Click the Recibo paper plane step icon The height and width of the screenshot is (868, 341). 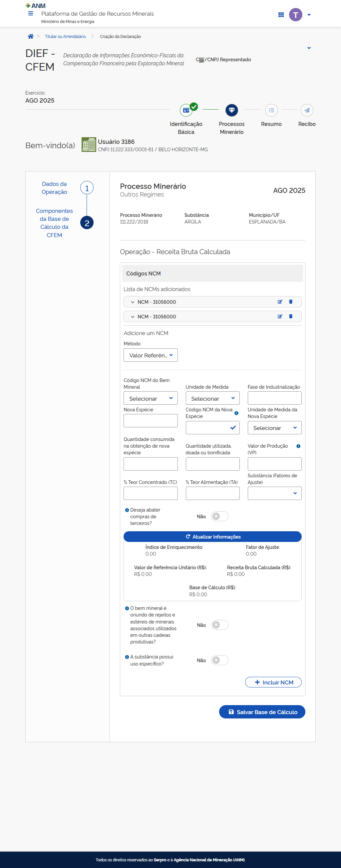(x=307, y=110)
